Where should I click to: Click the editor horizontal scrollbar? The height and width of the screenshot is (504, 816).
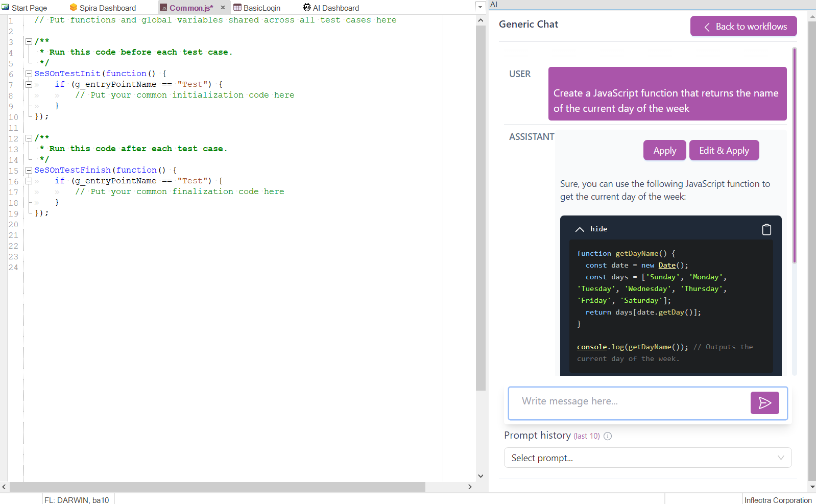coord(217,487)
